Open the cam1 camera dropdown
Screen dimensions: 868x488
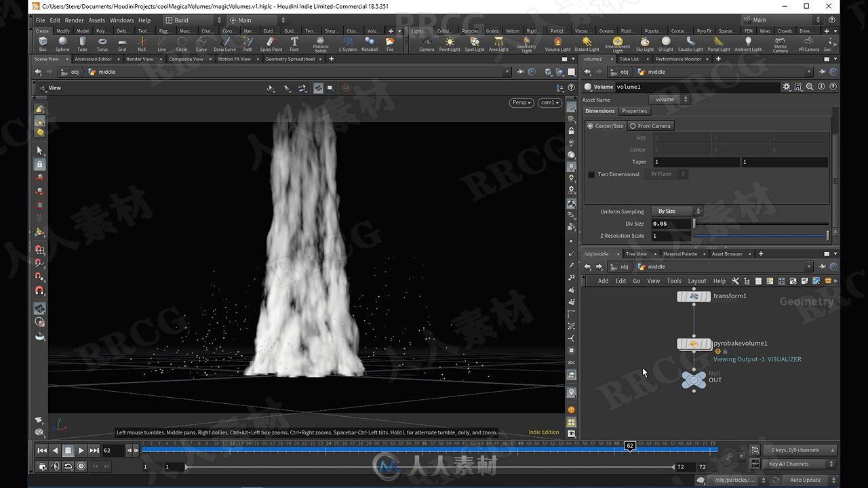point(549,102)
